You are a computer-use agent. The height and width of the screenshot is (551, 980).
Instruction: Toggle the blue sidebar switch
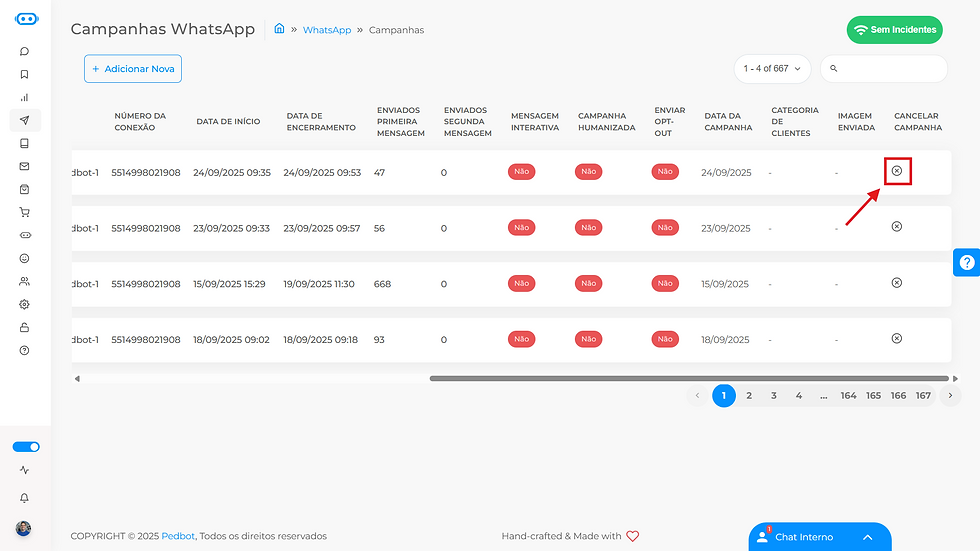pyautogui.click(x=26, y=447)
